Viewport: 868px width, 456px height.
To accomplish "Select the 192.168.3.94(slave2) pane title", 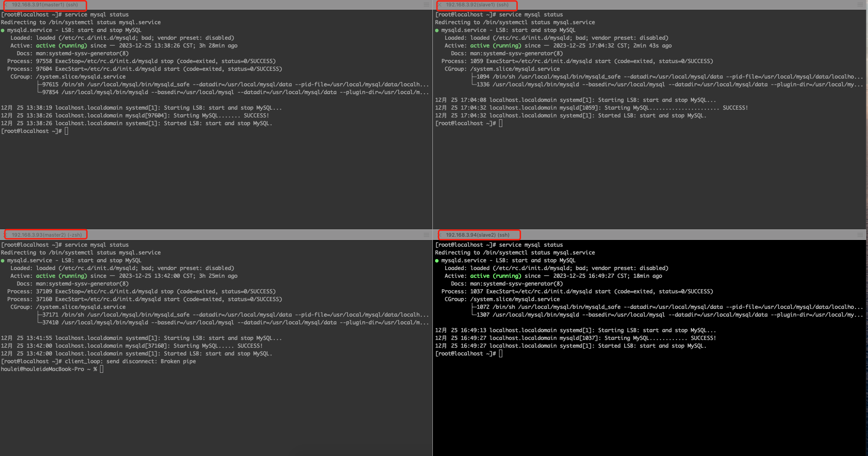I will pos(478,235).
